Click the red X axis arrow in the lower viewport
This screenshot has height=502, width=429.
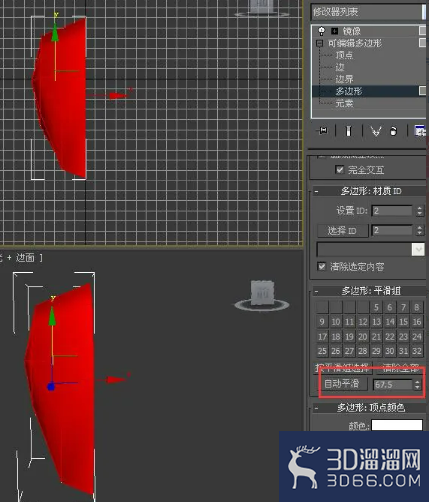[115, 380]
